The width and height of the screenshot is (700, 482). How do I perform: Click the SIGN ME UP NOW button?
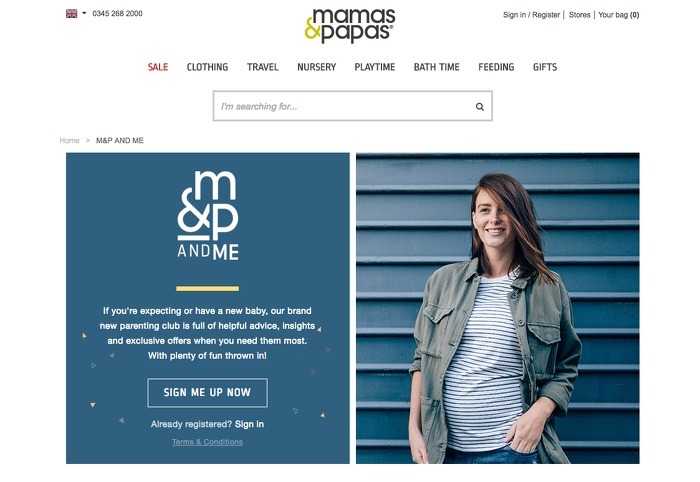pyautogui.click(x=208, y=393)
